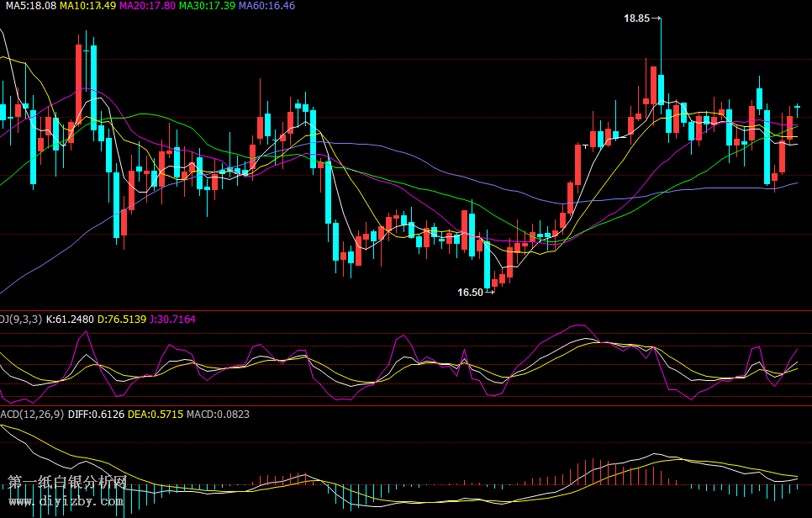Click the 18.85 high price annotation
The height and width of the screenshot is (518, 812).
637,18
